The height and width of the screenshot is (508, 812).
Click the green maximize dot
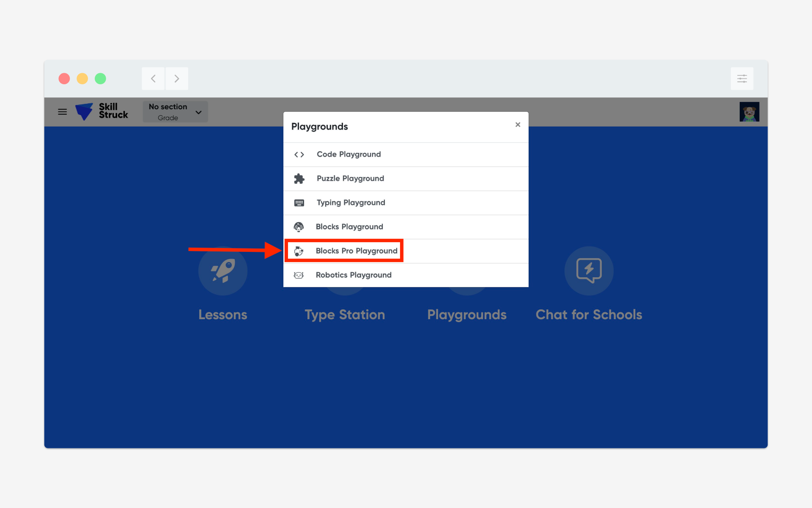click(x=100, y=79)
